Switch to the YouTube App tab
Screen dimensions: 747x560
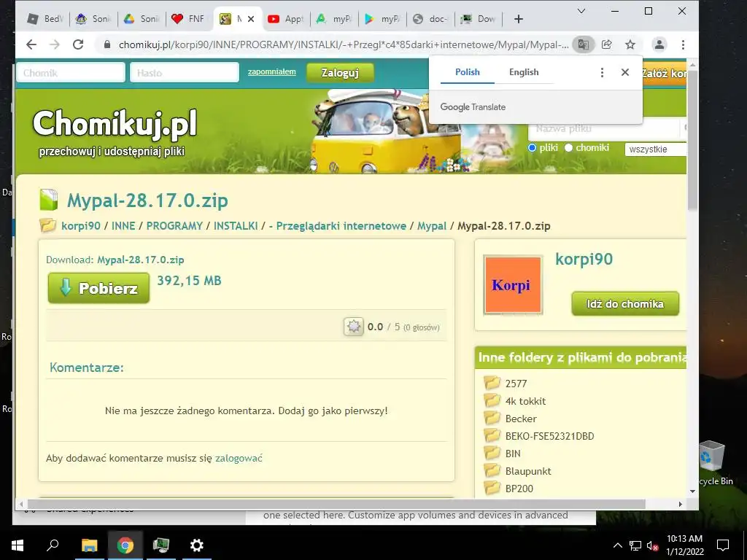point(286,19)
